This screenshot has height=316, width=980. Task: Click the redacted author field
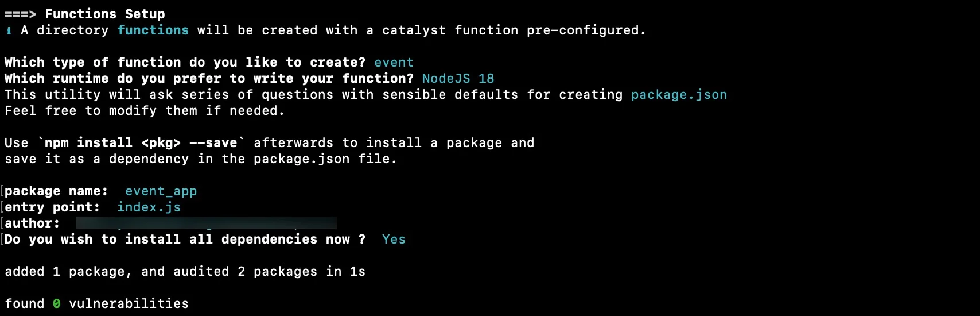pos(207,223)
